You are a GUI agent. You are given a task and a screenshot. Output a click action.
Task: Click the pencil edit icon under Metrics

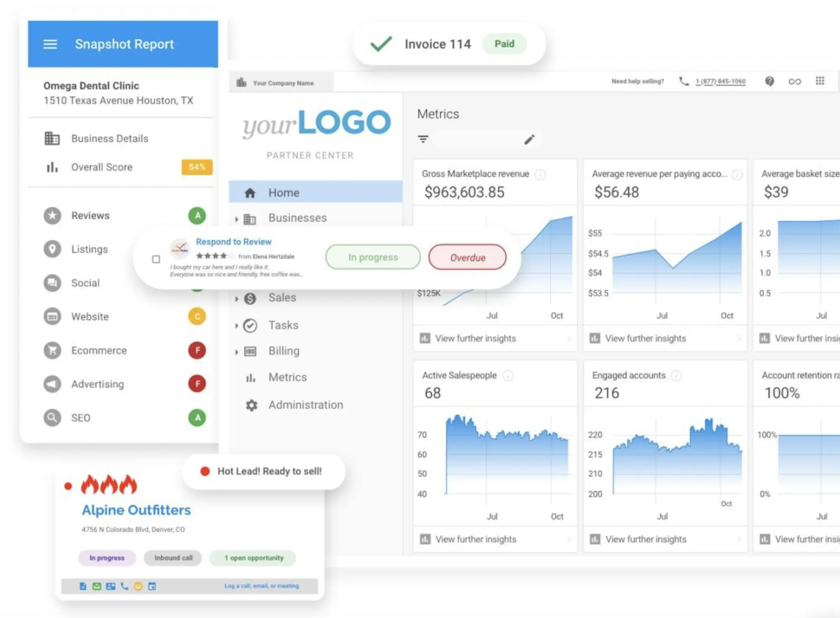[x=529, y=139]
